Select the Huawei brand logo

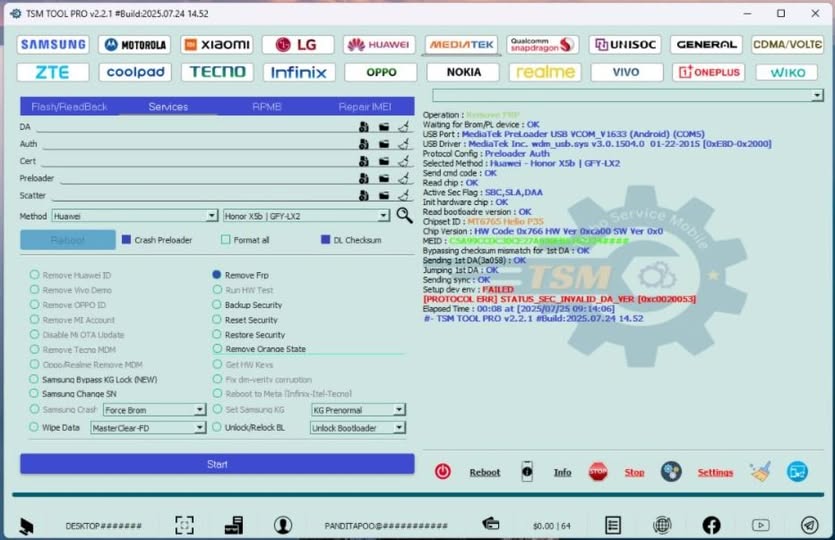(380, 45)
